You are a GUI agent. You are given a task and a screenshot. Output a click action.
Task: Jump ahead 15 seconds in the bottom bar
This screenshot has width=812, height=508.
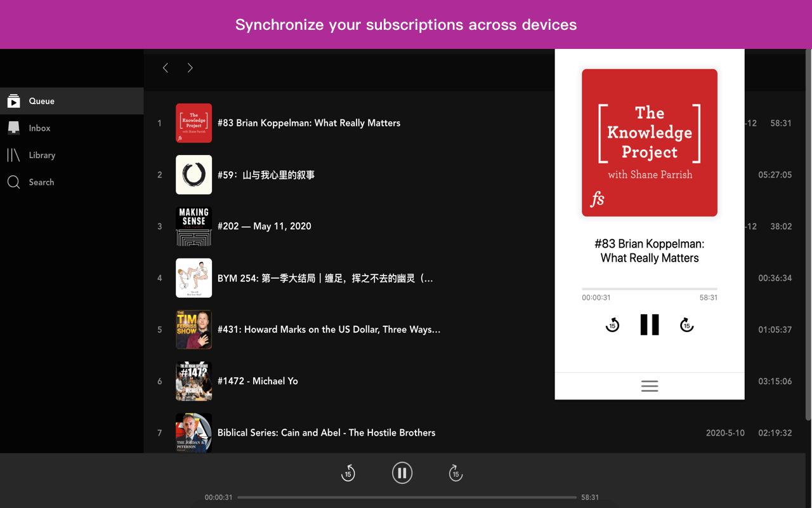click(455, 472)
